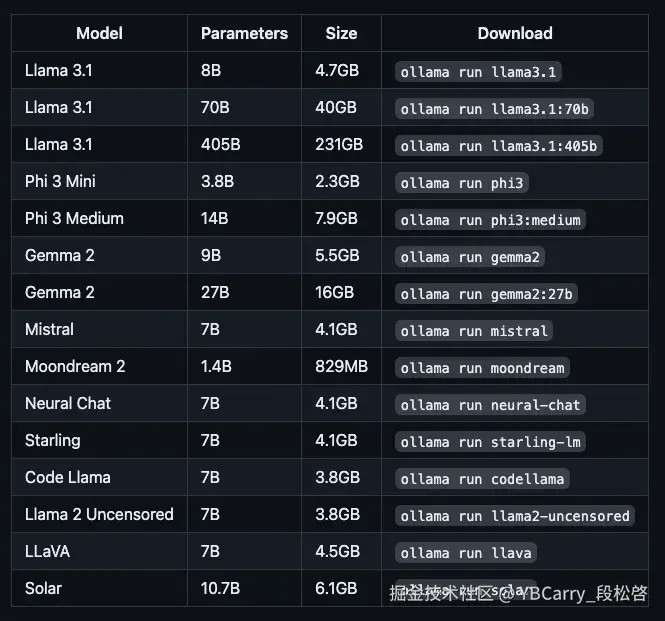The image size is (665, 621).
Task: Click the watermark text at bottom right
Action: 518,593
